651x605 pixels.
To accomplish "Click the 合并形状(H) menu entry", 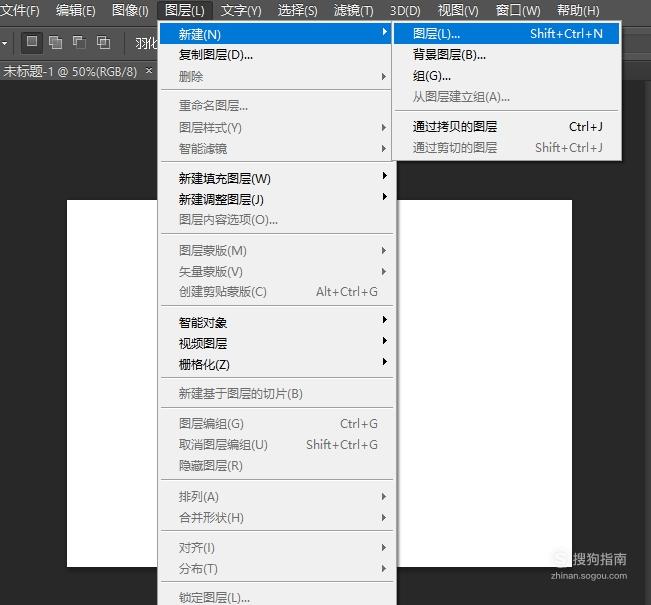I will [x=275, y=517].
